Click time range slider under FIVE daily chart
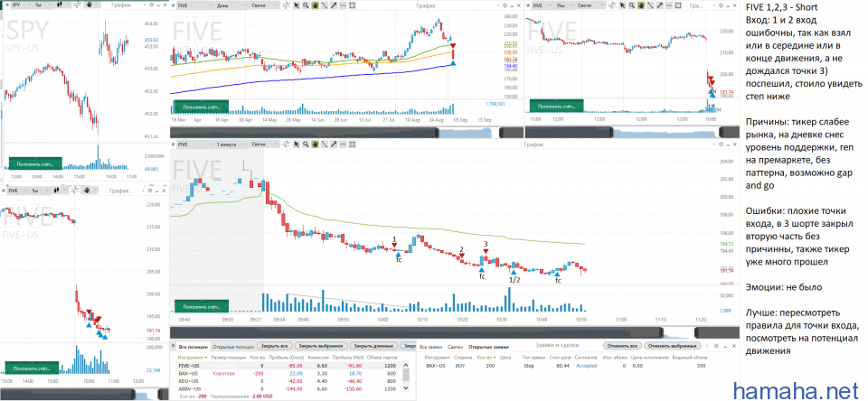868x401 pixels. pos(344,133)
